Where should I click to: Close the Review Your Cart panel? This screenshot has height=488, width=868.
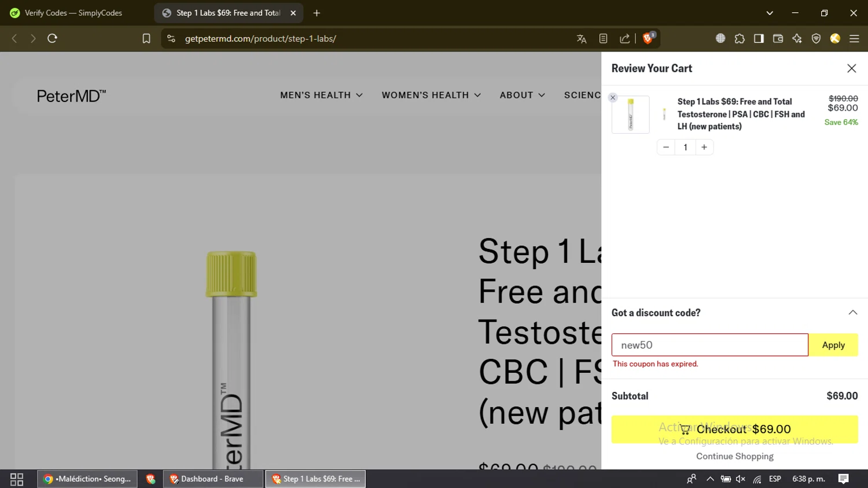coord(852,68)
